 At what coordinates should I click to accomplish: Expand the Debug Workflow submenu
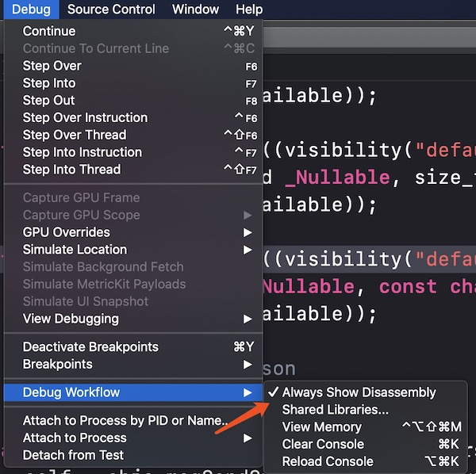point(133,392)
